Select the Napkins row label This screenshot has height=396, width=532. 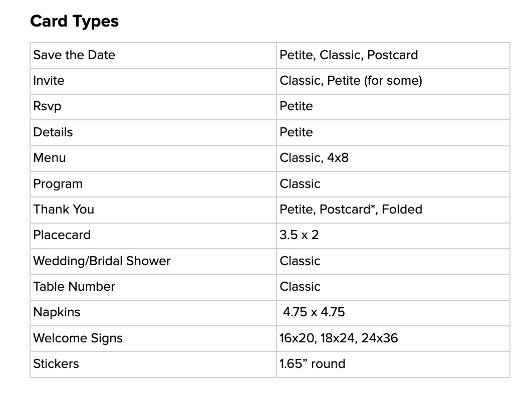click(57, 312)
